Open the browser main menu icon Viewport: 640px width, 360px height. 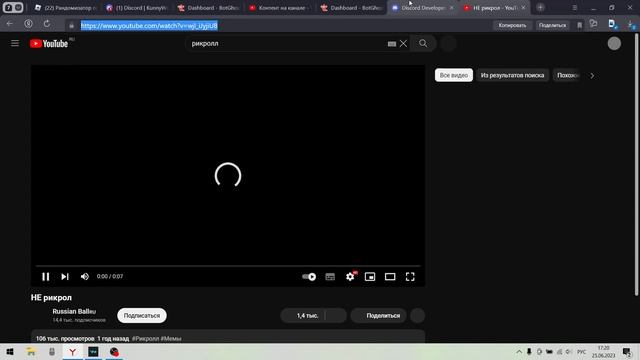(574, 8)
